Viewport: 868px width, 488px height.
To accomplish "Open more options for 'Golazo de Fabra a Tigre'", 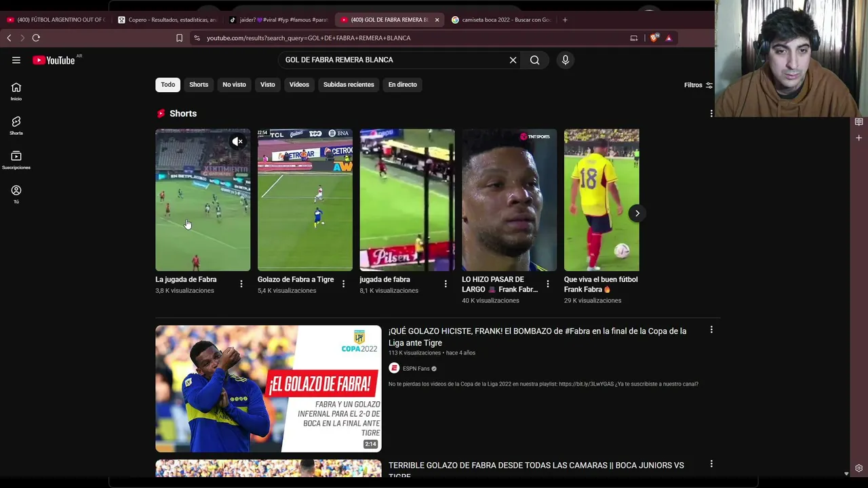I will tap(343, 284).
